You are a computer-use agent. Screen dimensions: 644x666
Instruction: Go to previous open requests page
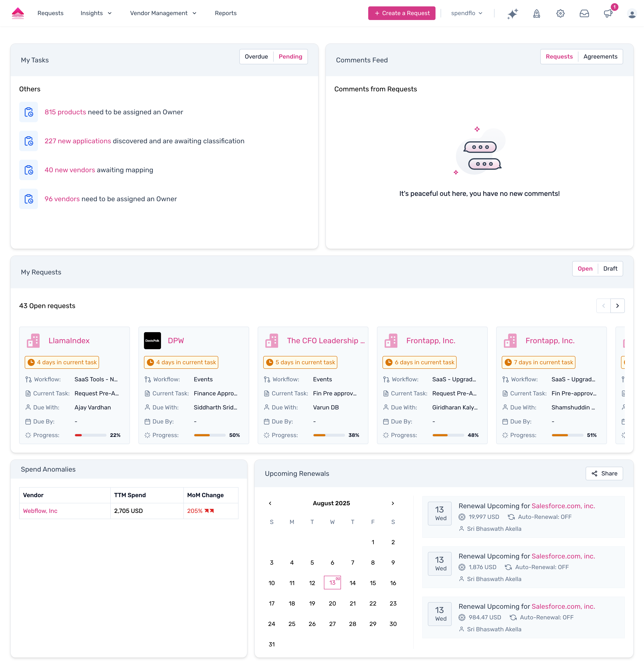click(604, 306)
